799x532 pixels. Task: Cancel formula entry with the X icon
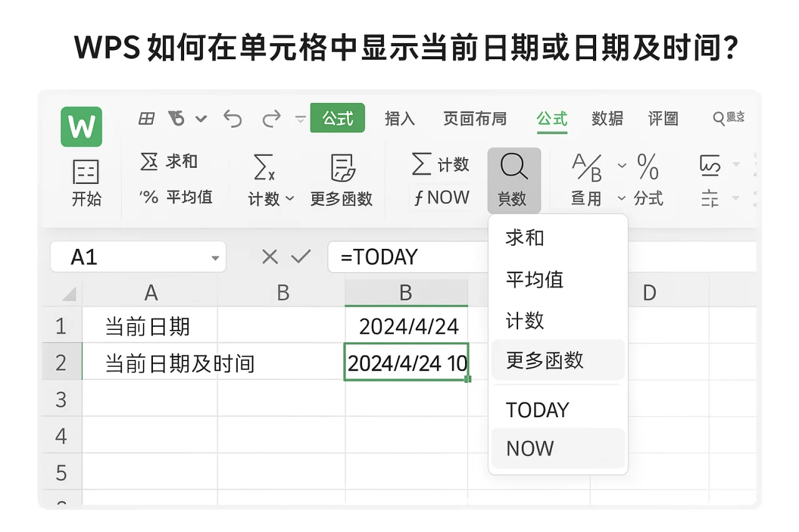tap(270, 256)
